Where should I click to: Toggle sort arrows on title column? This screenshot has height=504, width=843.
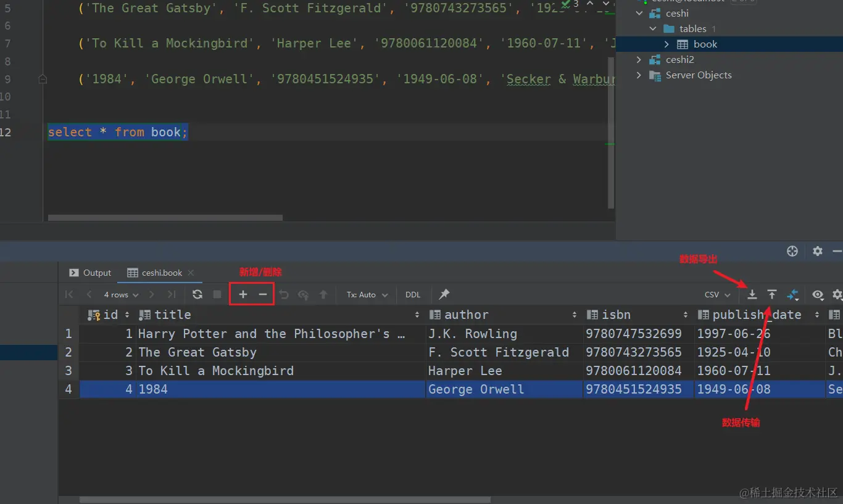tap(417, 315)
